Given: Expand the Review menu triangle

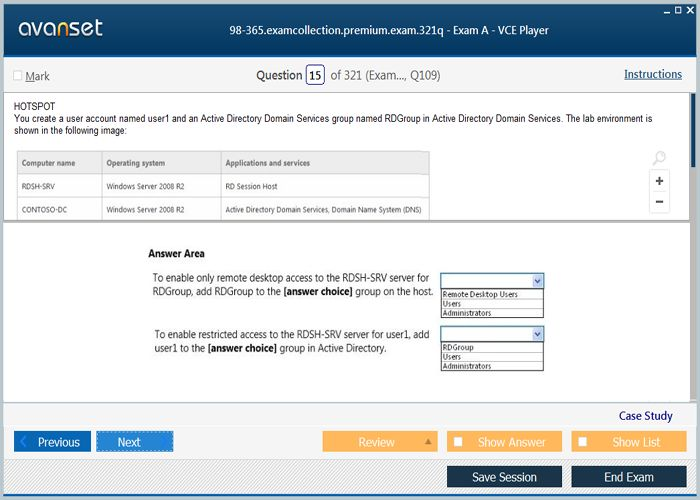Looking at the screenshot, I should tap(428, 442).
